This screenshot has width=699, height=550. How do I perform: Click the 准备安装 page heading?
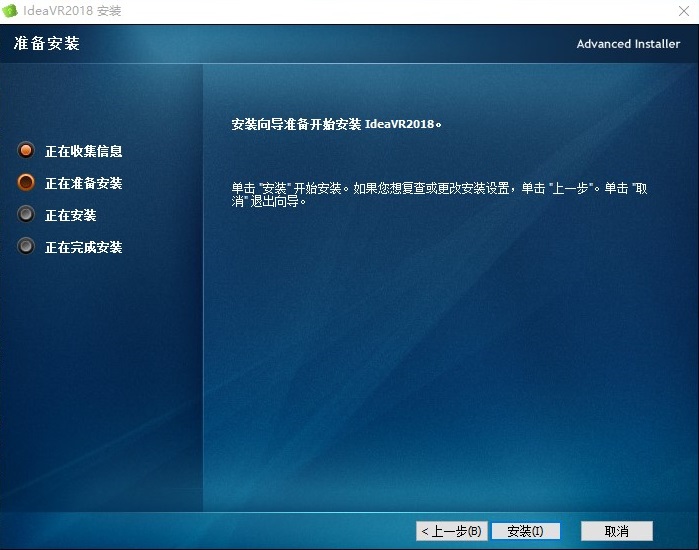[x=47, y=43]
